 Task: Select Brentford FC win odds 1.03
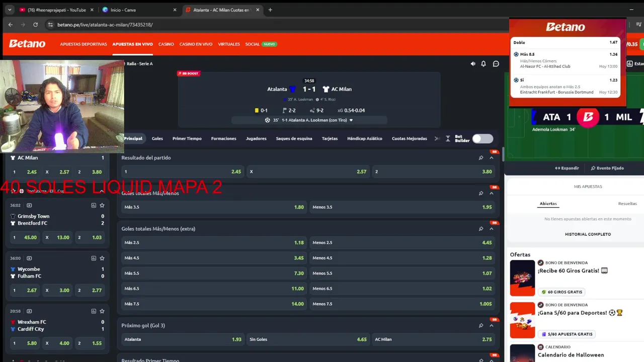pos(91,237)
